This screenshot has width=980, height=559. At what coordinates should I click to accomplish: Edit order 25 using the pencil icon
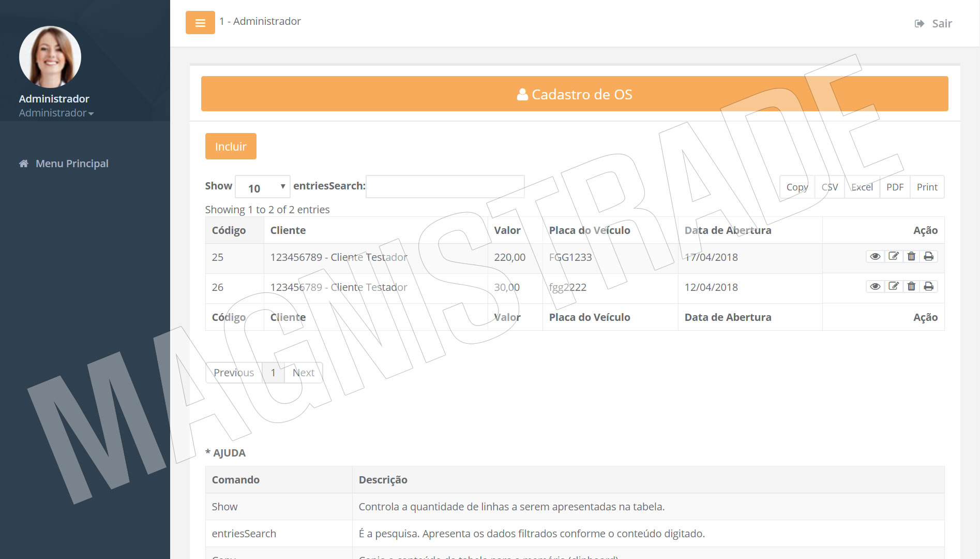click(x=893, y=257)
